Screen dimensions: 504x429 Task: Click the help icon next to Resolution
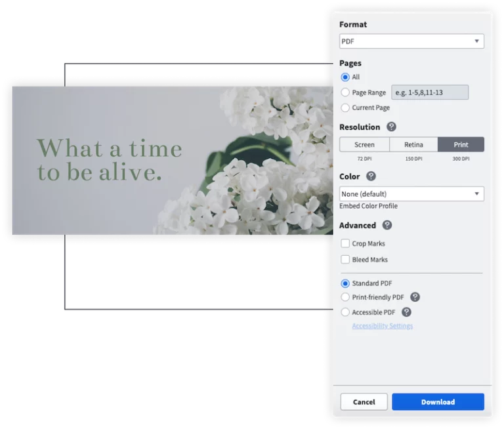pyautogui.click(x=392, y=127)
